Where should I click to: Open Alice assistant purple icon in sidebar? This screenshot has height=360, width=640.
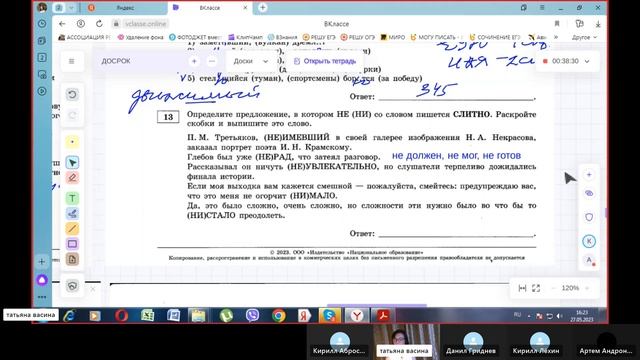pos(42,280)
